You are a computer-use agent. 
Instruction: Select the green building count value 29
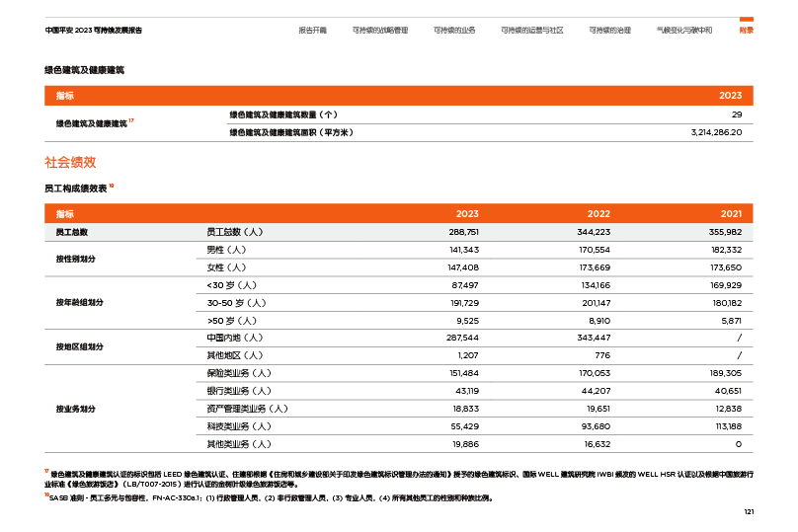(736, 114)
